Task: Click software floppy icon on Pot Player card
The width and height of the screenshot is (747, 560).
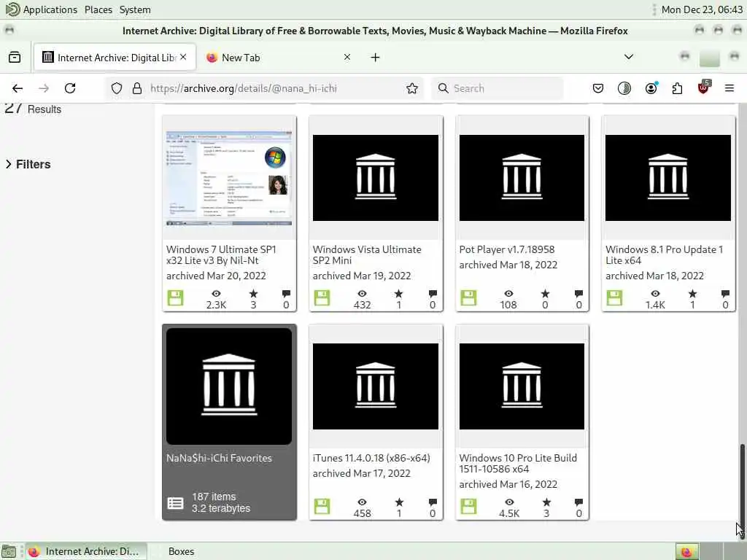Action: [x=468, y=298]
